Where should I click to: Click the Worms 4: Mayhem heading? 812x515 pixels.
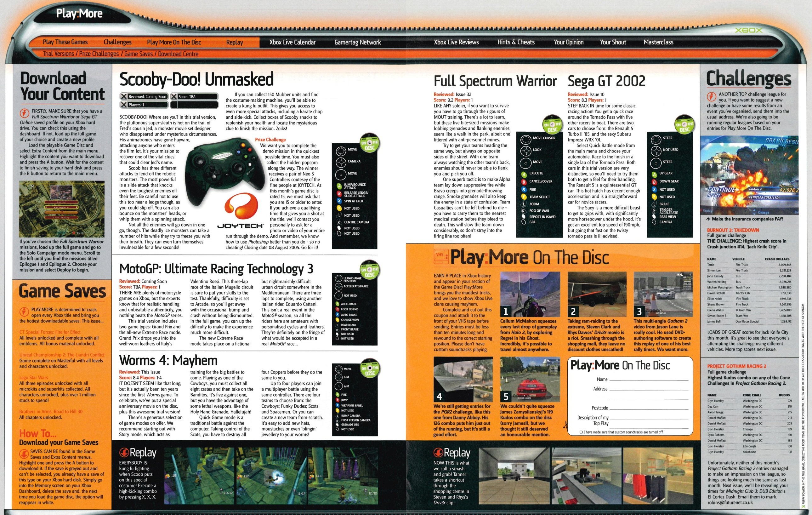pos(168,361)
